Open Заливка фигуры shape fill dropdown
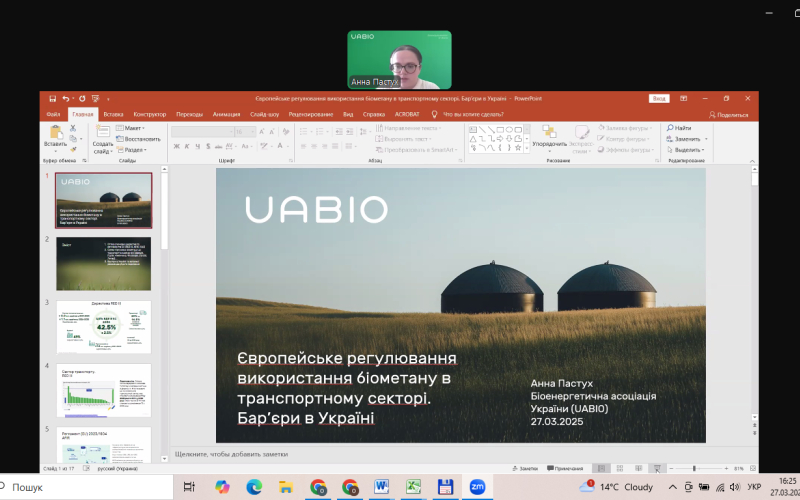Screen dimensions: 800x500 (625, 128)
